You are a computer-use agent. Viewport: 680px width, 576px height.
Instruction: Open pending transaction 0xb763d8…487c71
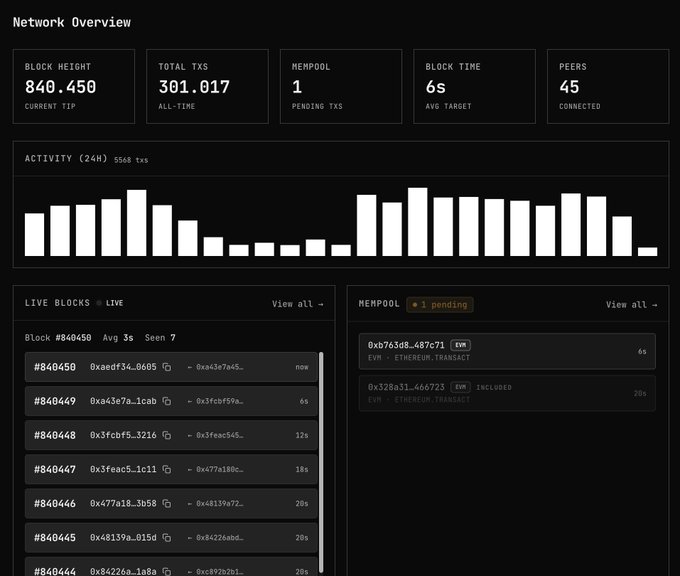point(507,351)
